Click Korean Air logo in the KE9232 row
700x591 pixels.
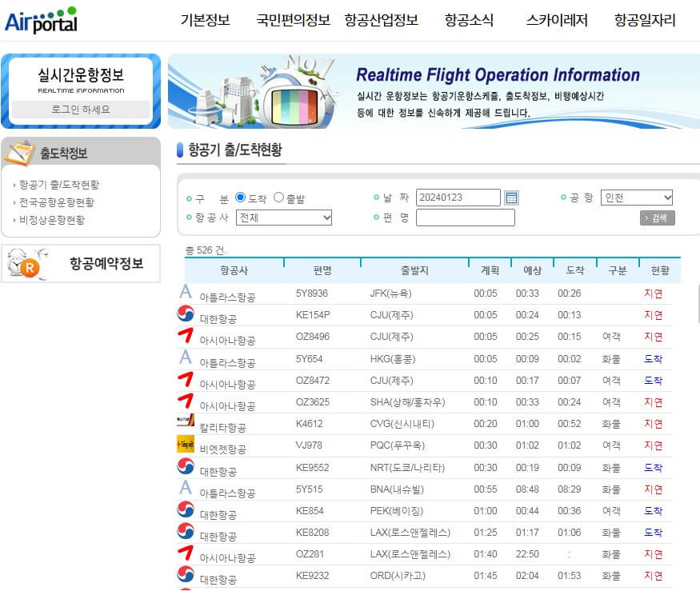click(x=186, y=574)
